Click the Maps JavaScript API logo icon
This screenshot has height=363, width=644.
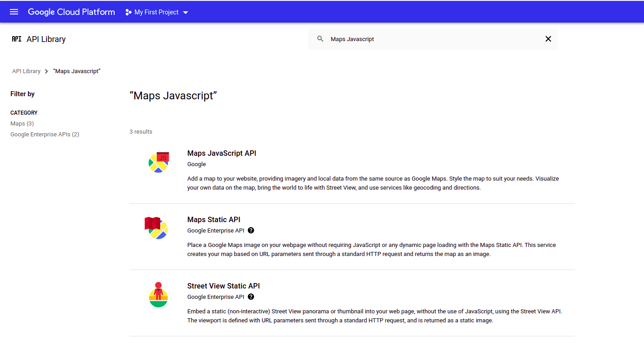click(x=158, y=163)
